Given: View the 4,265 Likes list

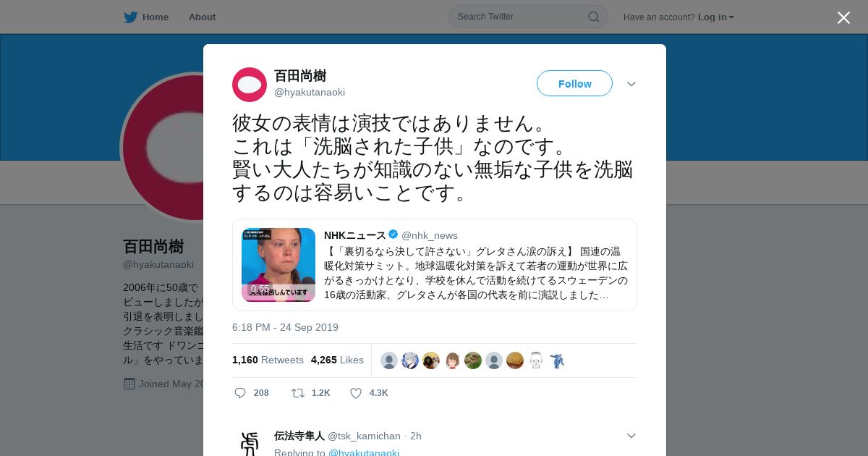Looking at the screenshot, I should click(337, 360).
